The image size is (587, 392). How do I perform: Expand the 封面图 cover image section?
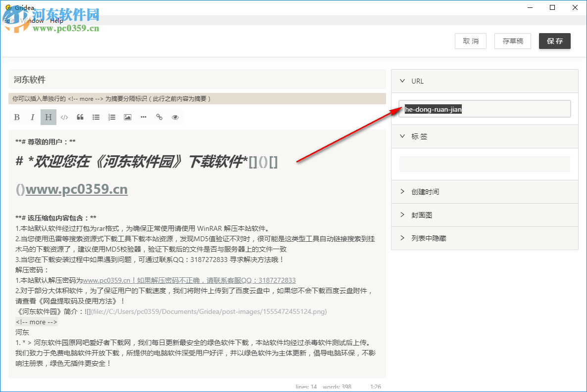pos(485,215)
